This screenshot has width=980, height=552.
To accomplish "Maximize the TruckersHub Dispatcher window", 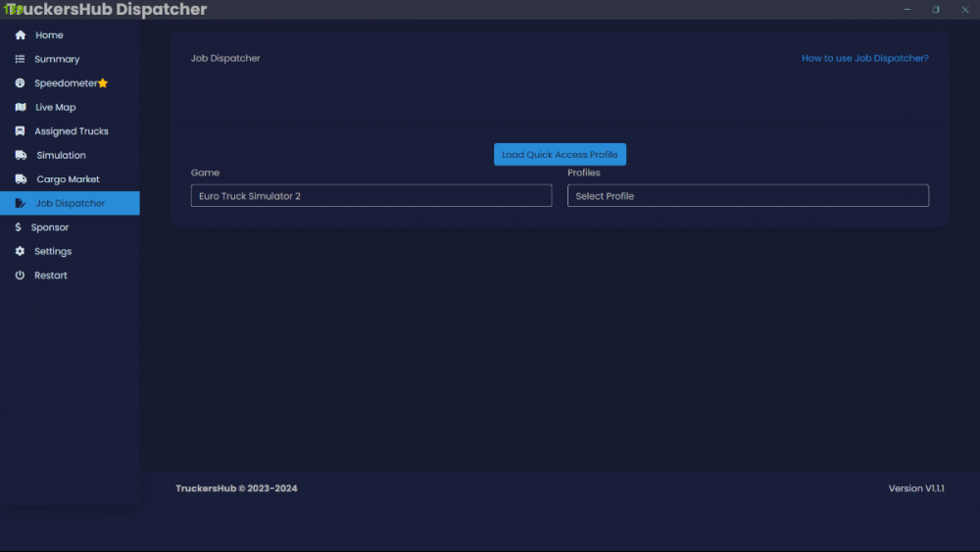I will pyautogui.click(x=936, y=10).
